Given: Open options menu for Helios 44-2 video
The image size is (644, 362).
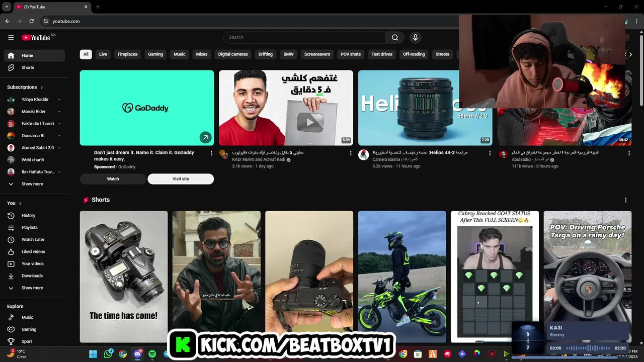Looking at the screenshot, I should 490,153.
